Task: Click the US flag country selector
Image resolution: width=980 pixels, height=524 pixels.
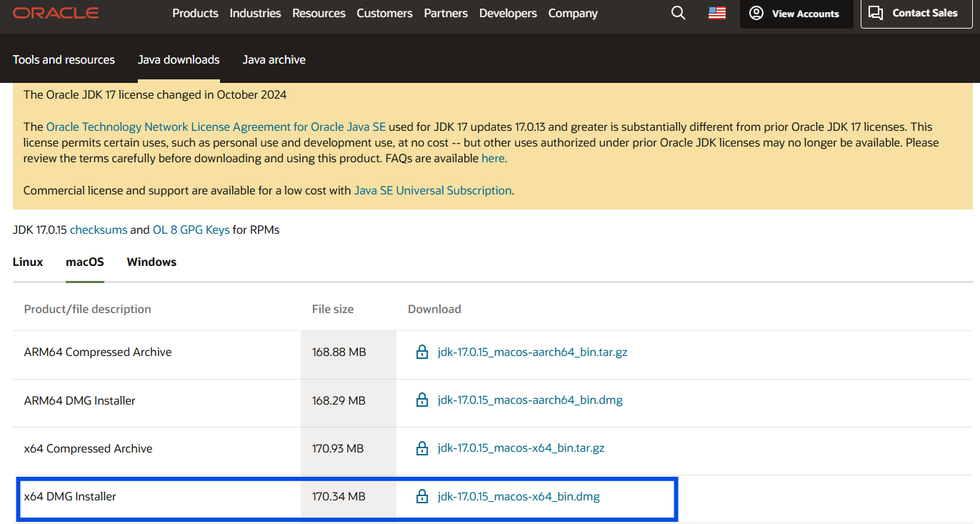Action: pyautogui.click(x=716, y=14)
